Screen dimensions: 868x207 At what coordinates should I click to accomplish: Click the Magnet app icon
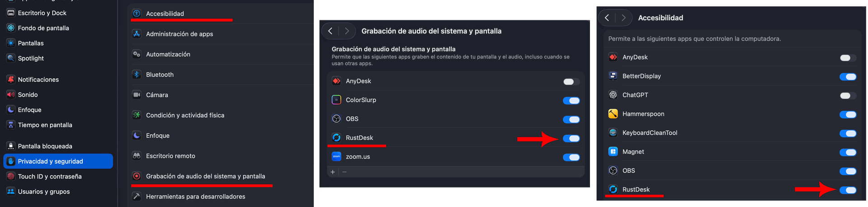(613, 152)
